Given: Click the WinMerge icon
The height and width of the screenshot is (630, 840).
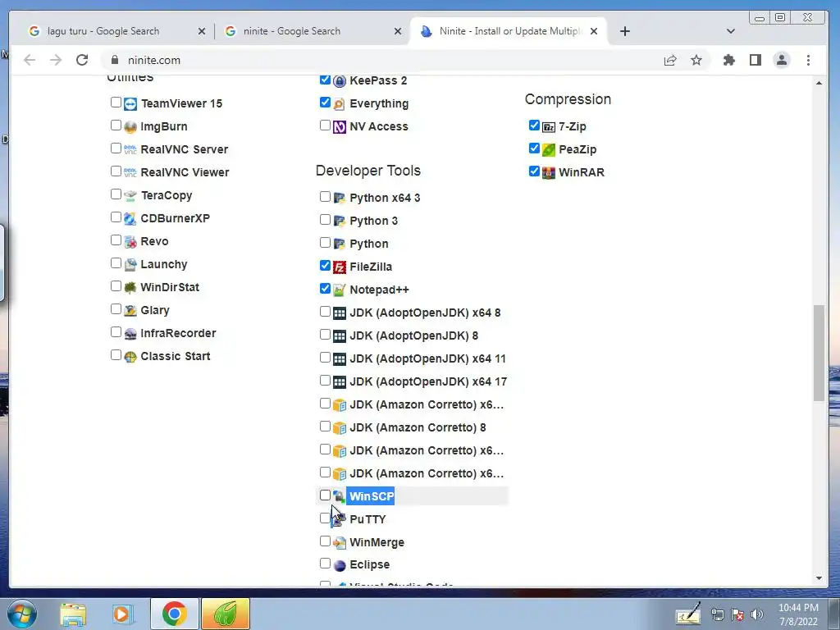Looking at the screenshot, I should pos(339,543).
